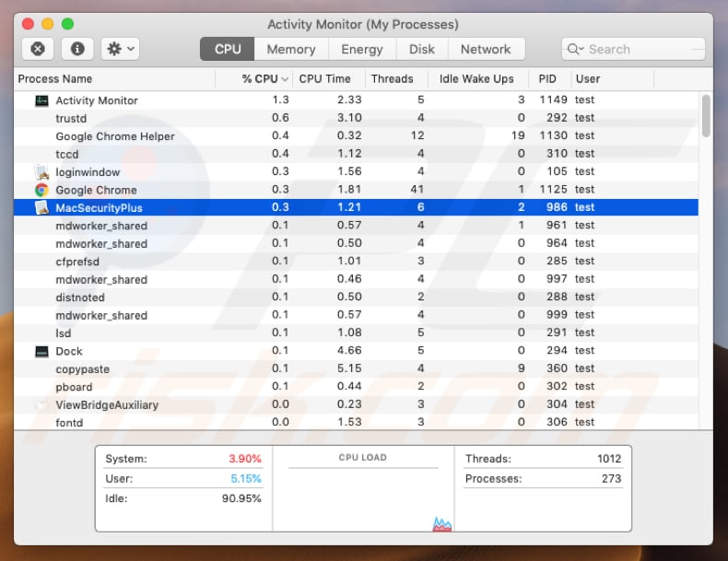Click the loginwindow process icon
The height and width of the screenshot is (561, 728).
[41, 172]
